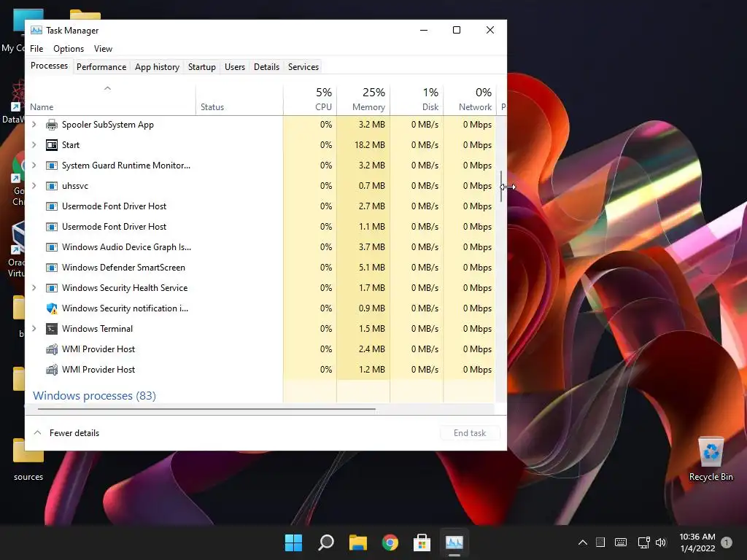Click the End task button
The height and width of the screenshot is (560, 747).
coord(470,433)
